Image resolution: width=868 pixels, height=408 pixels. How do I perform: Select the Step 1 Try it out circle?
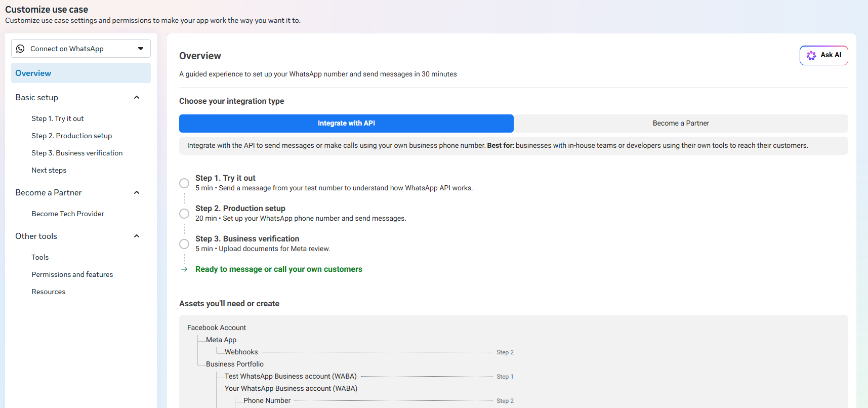pyautogui.click(x=184, y=183)
